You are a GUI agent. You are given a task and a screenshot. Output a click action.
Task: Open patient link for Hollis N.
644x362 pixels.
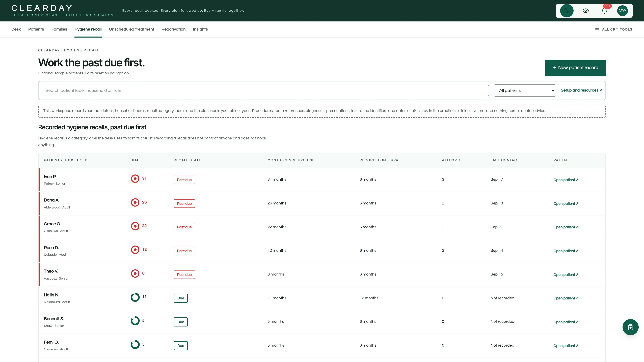pos(566,298)
